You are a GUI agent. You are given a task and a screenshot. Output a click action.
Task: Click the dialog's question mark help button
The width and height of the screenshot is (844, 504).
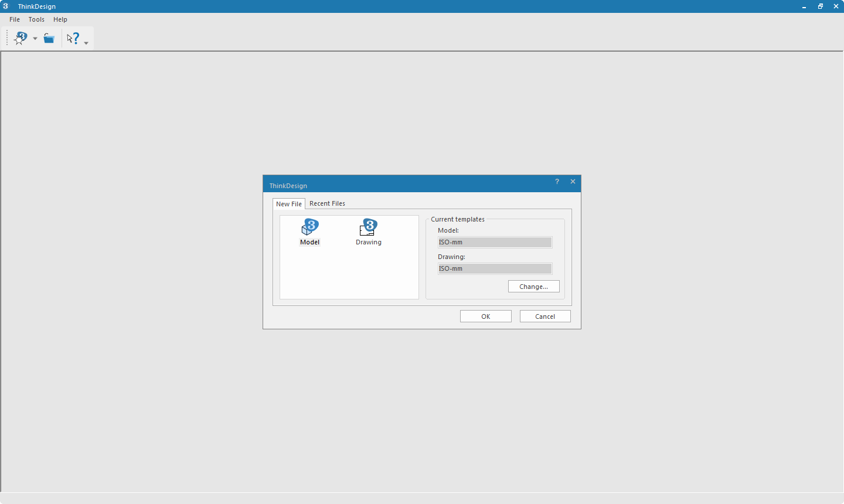coord(557,182)
